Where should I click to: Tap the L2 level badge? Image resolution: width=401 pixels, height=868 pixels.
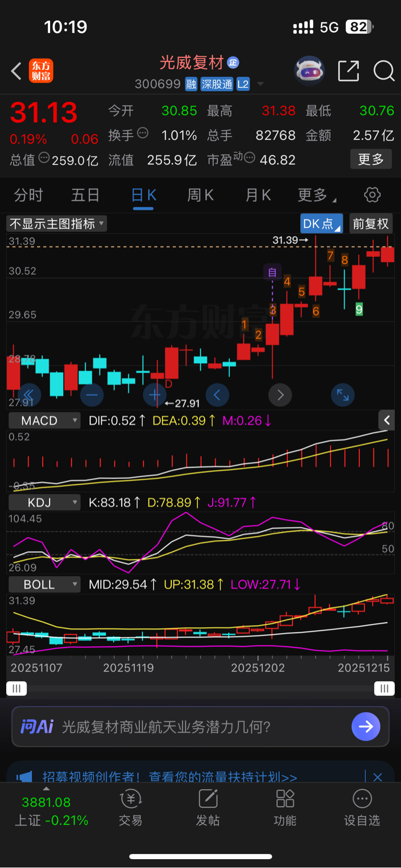[x=243, y=84]
